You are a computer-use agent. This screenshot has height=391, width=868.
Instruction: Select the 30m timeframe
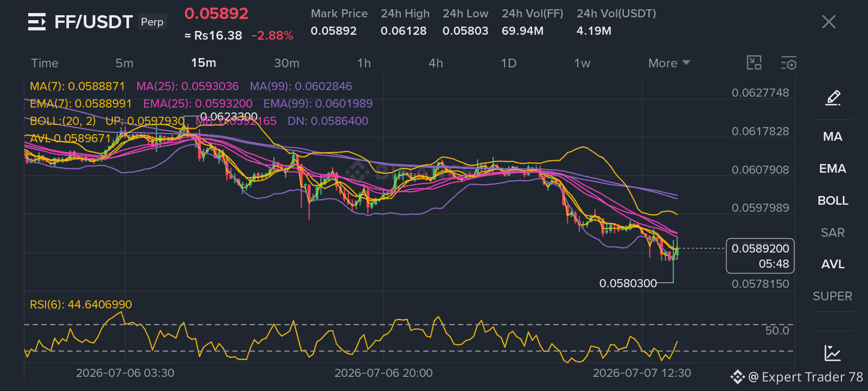tap(286, 63)
